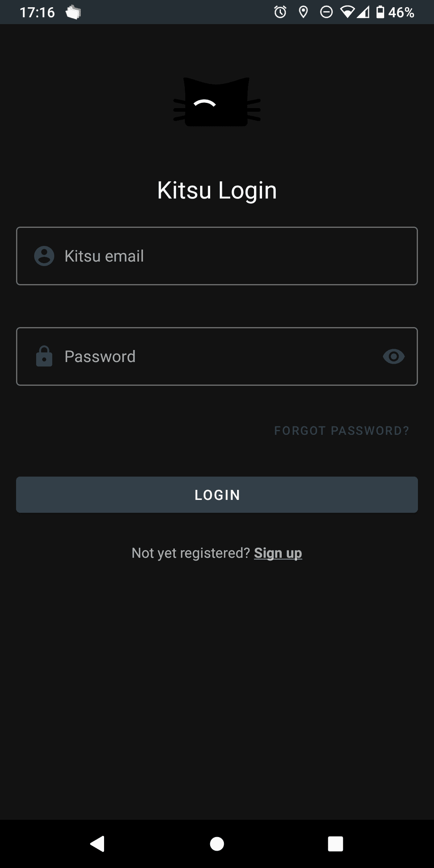Tap the do not disturb status icon
Screen dimensions: 434x868
[326, 12]
